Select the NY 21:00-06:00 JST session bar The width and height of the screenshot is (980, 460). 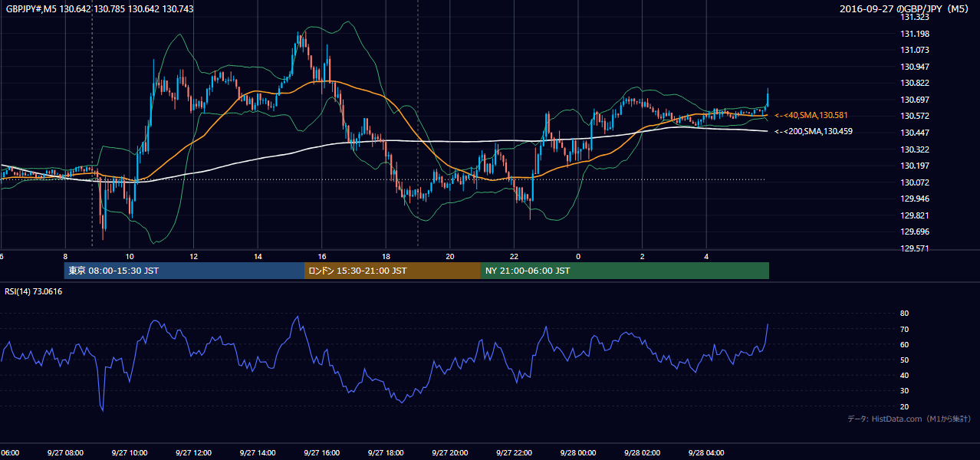point(625,271)
